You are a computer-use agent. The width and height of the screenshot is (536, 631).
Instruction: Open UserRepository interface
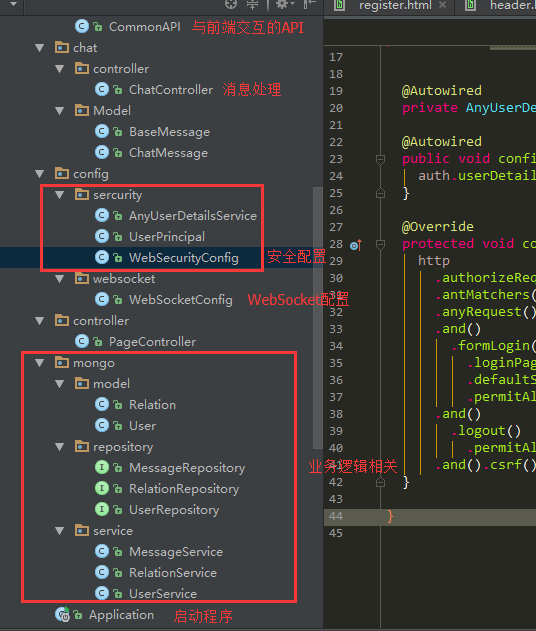174,510
